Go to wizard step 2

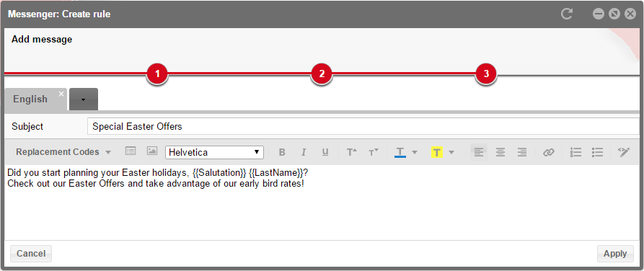pyautogui.click(x=322, y=74)
